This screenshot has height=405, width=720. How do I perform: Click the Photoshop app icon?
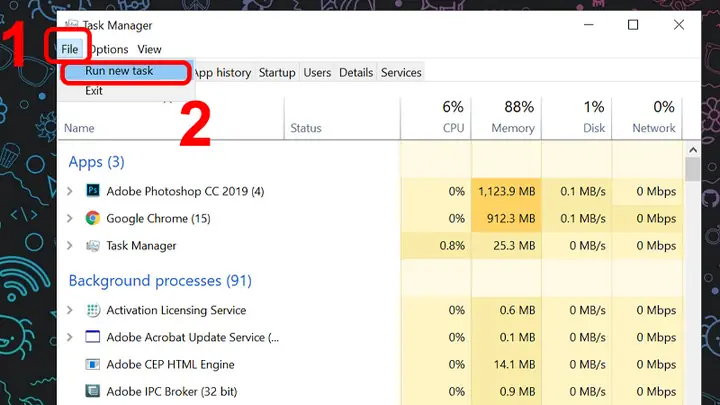pos(93,190)
